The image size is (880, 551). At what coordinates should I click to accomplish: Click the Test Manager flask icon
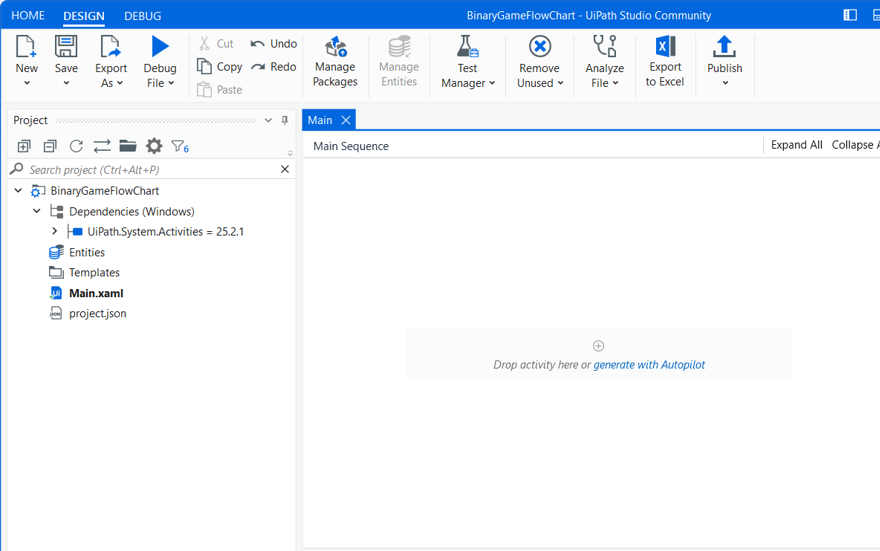click(467, 47)
